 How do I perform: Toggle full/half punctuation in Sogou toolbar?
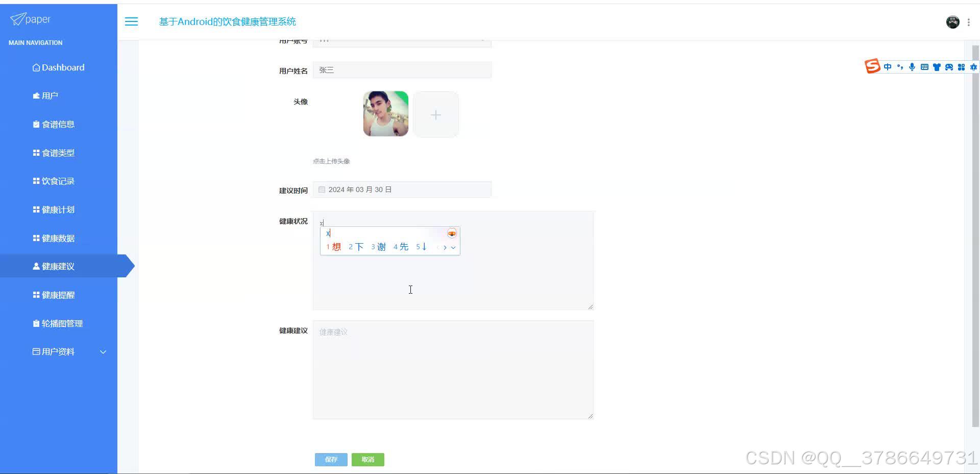click(x=900, y=67)
